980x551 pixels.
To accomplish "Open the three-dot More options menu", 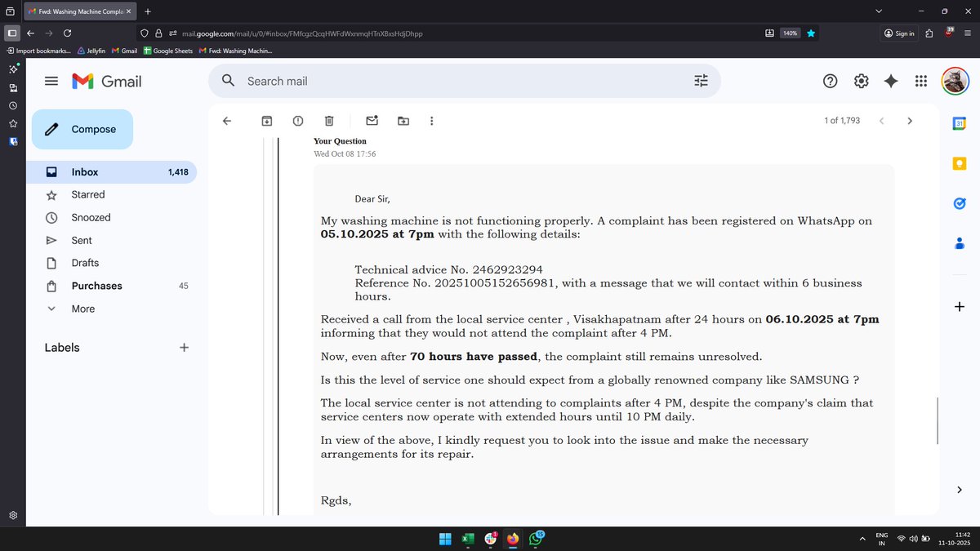I will click(432, 121).
